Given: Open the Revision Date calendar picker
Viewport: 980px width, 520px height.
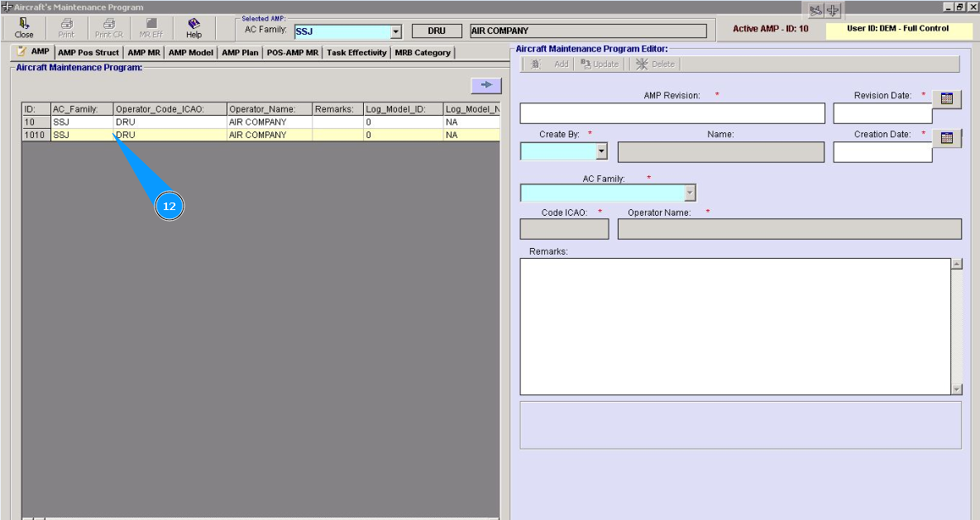Looking at the screenshot, I should coord(946,98).
